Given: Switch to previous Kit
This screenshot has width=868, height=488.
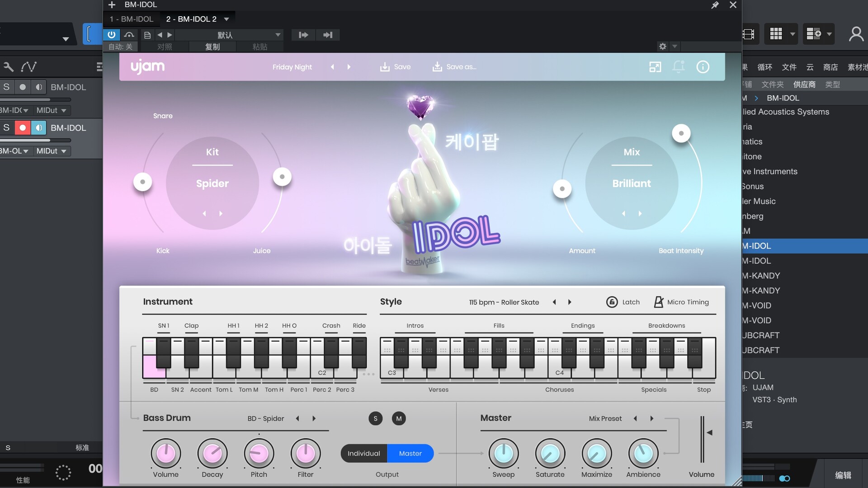Looking at the screenshot, I should [x=204, y=213].
